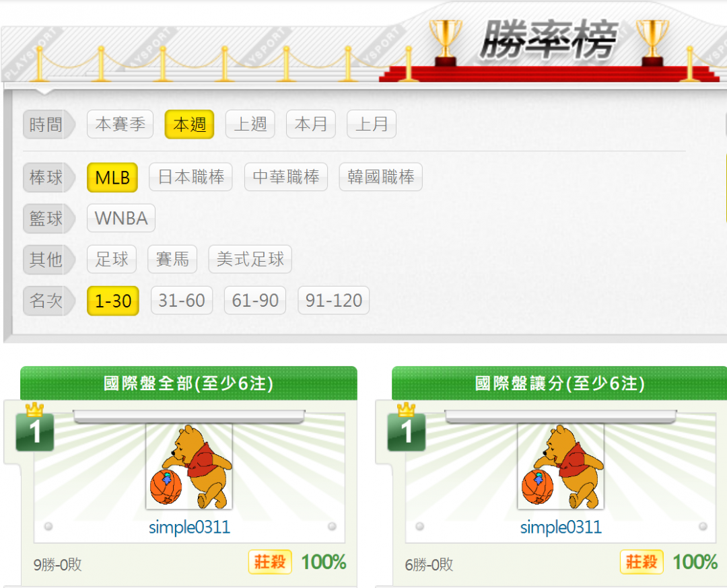727x588 pixels.
Task: Select the MLB league filter
Action: pyautogui.click(x=112, y=177)
